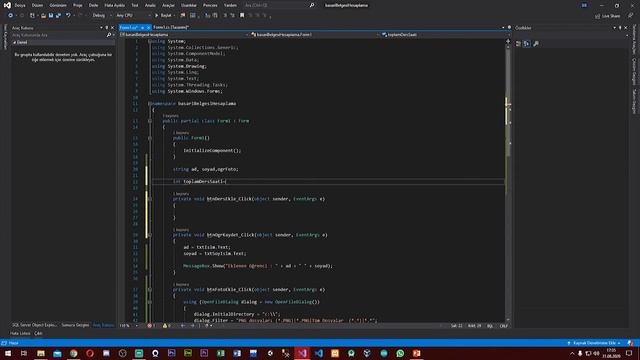Click the uncomment lines toolbar icon
Screen dimensions: 640x360
point(232,16)
